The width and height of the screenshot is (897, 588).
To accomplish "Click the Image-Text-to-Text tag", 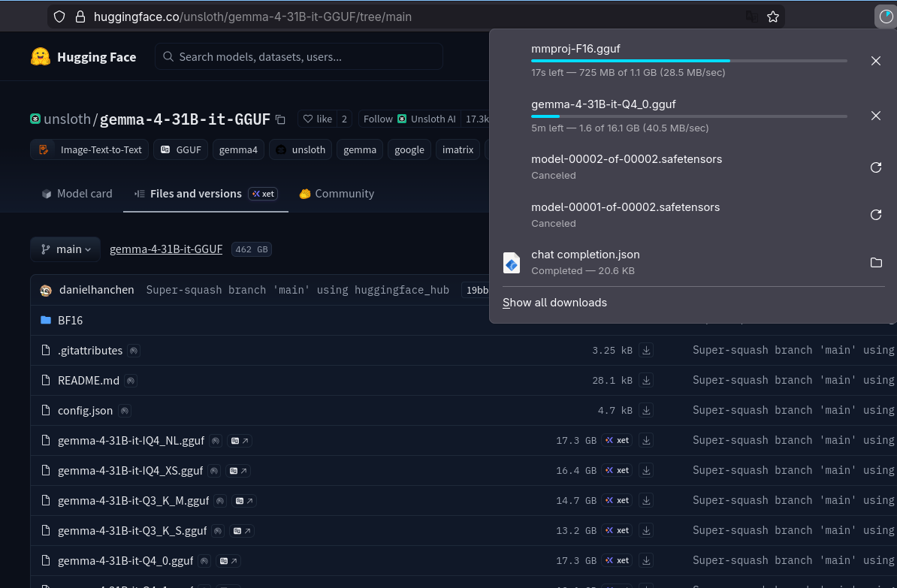I will 90,150.
